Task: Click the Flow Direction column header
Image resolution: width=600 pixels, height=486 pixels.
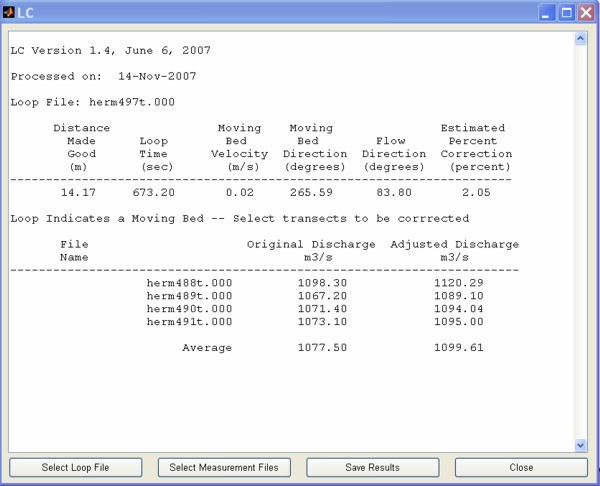Action: 394,154
